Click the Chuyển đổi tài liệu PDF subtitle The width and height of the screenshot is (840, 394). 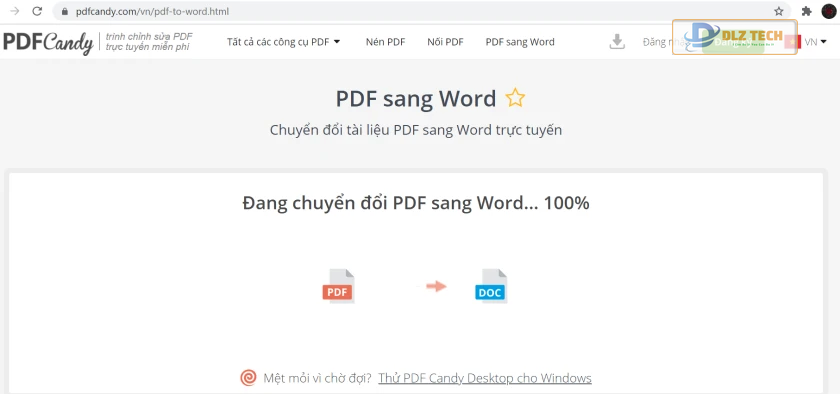[x=416, y=130]
